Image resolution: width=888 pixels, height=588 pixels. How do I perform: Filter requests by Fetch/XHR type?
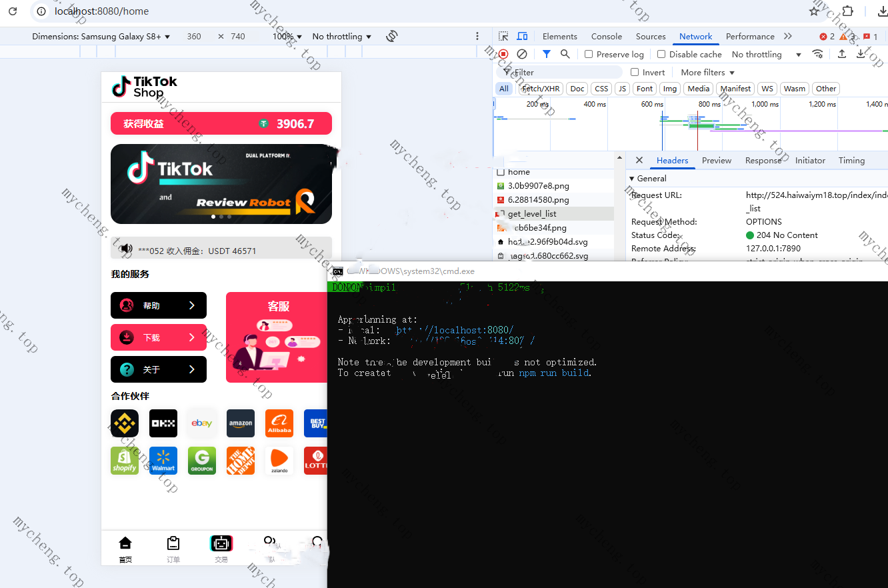point(541,89)
